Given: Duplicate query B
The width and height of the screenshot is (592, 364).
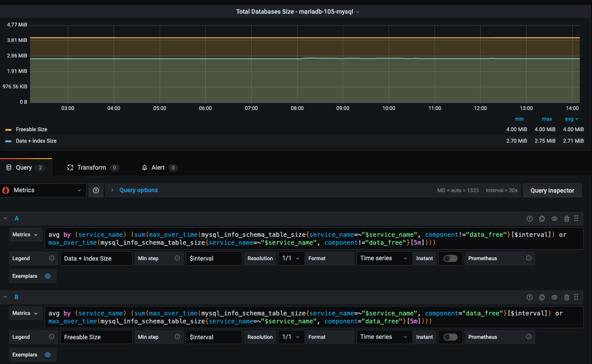Looking at the screenshot, I should (542, 297).
